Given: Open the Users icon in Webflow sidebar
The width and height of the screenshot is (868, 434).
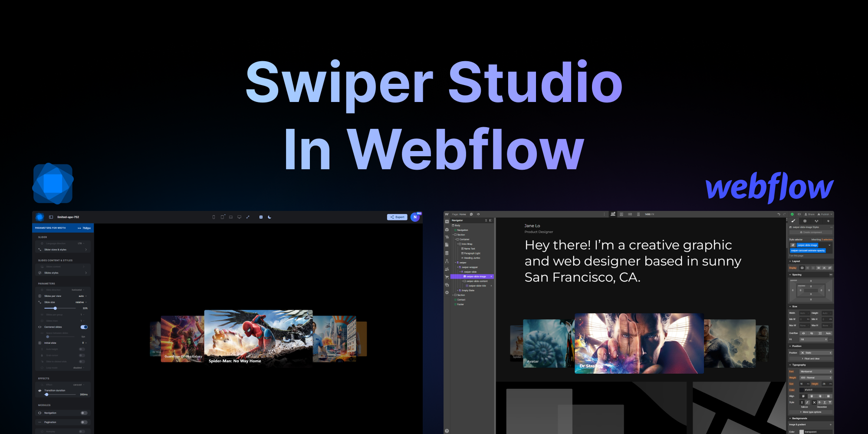Looking at the screenshot, I should pos(447,269).
